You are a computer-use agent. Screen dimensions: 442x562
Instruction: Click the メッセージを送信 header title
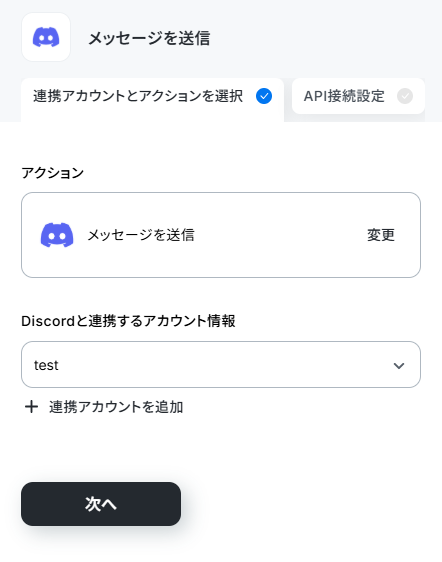click(149, 38)
